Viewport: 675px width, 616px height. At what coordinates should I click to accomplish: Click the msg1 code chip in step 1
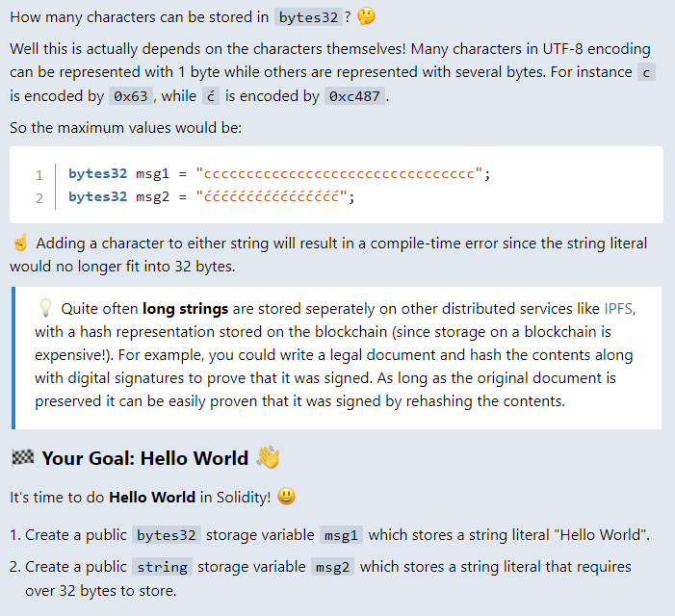340,535
